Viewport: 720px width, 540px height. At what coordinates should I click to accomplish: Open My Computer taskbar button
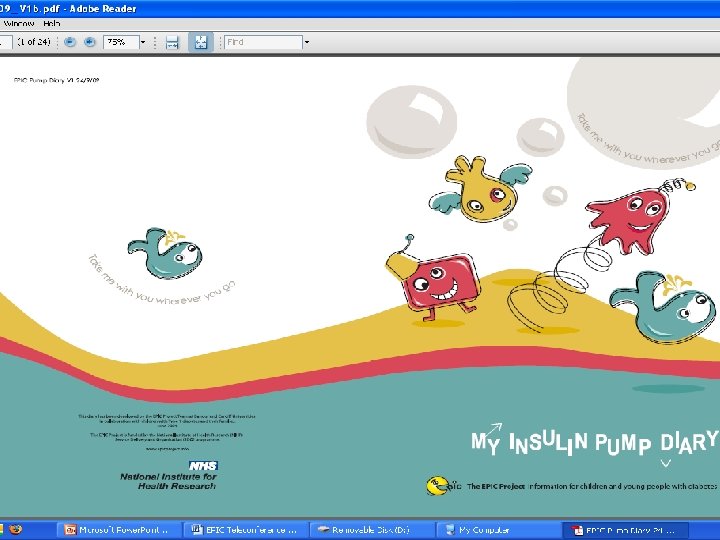pos(499,530)
